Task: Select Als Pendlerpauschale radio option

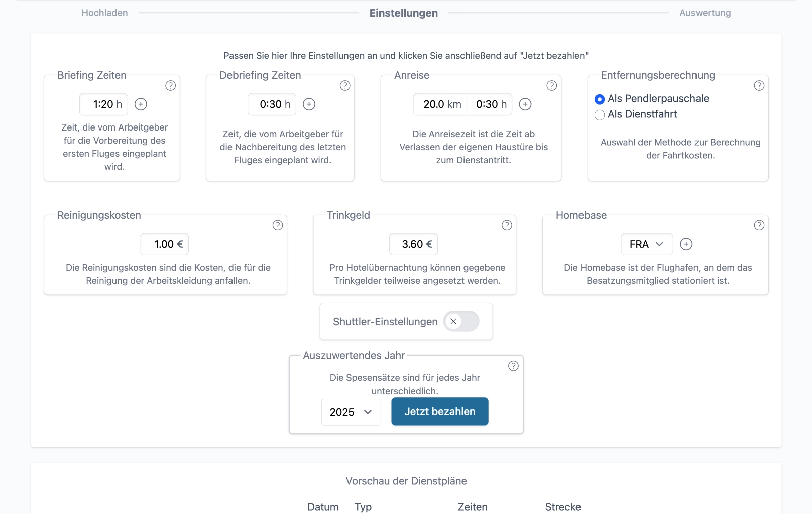Action: (x=600, y=99)
